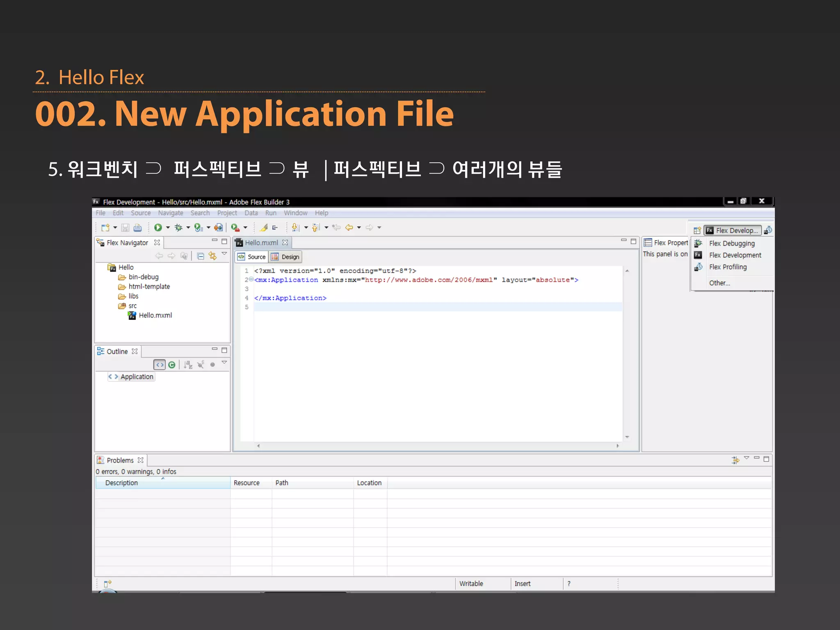Click the yellow Back navigation arrow
840x630 pixels.
[349, 228]
